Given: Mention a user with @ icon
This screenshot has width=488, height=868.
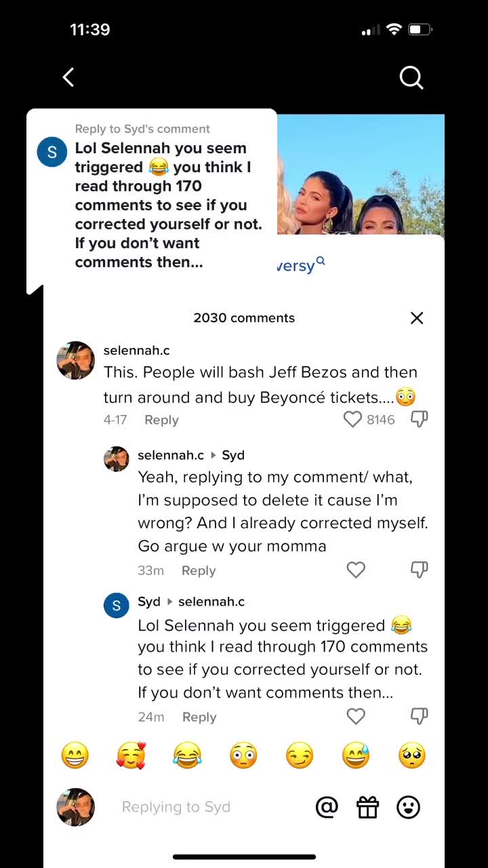Looking at the screenshot, I should click(327, 807).
